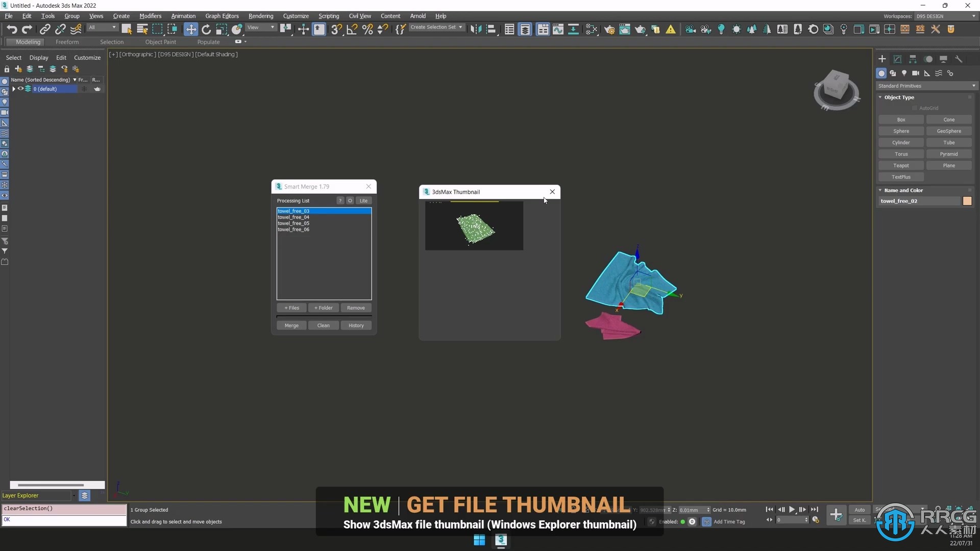Image resolution: width=980 pixels, height=551 pixels.
Task: Open the Standard Primitives dropdown
Action: [x=926, y=86]
